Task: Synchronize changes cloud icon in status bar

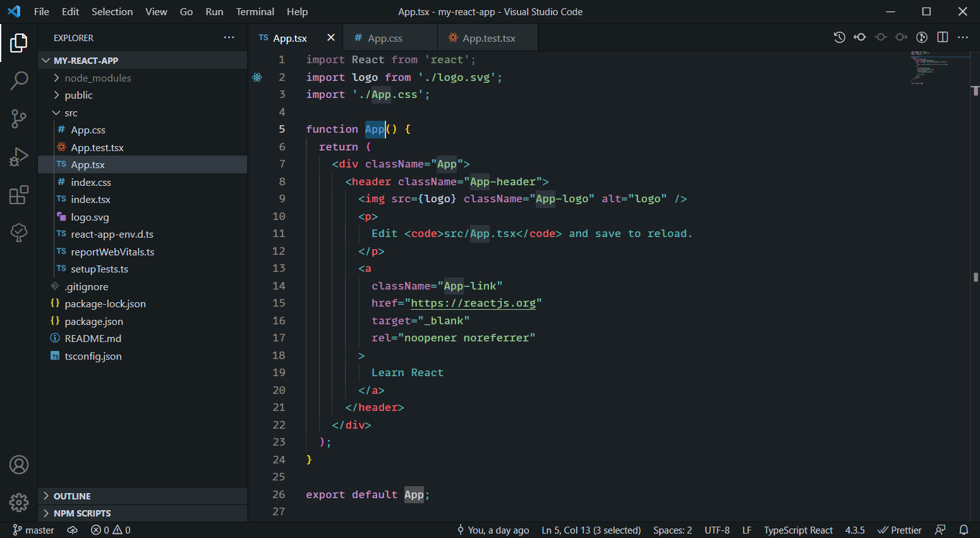Action: coord(73,530)
